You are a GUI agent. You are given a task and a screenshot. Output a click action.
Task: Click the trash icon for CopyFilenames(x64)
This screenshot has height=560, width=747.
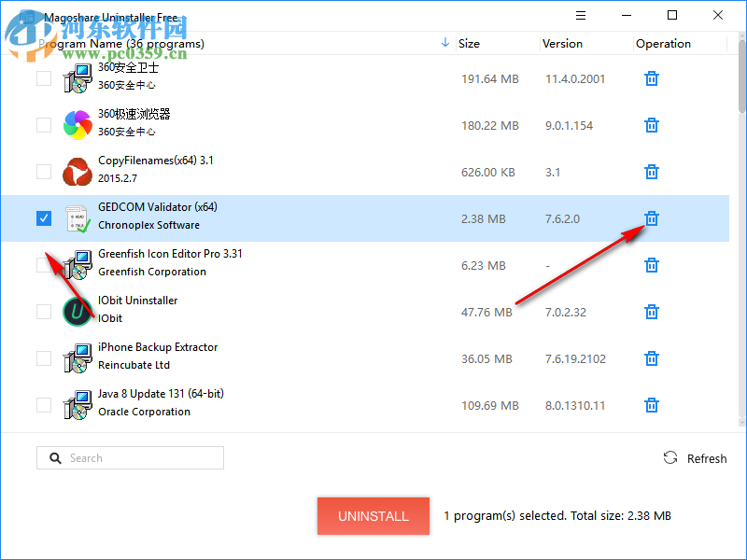(651, 172)
